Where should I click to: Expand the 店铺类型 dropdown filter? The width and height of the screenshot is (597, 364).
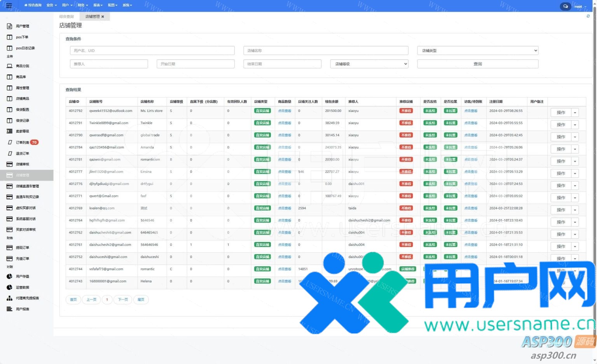(x=478, y=51)
